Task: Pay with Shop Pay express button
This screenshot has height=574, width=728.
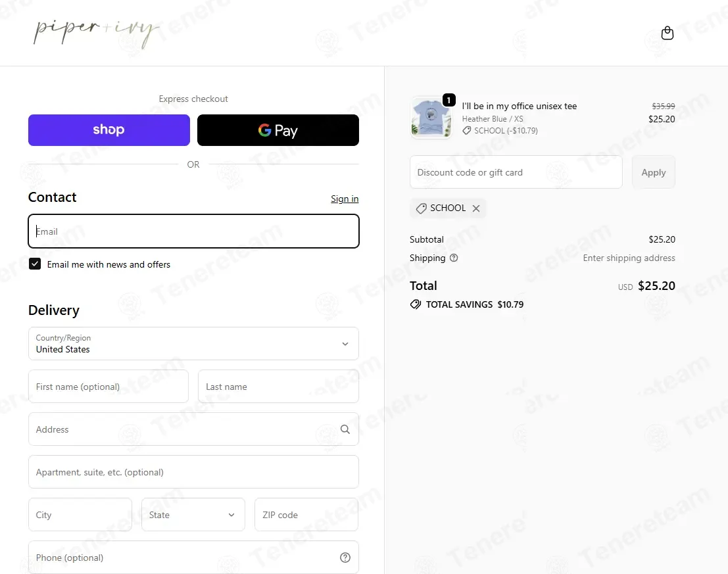Action: 109,130
